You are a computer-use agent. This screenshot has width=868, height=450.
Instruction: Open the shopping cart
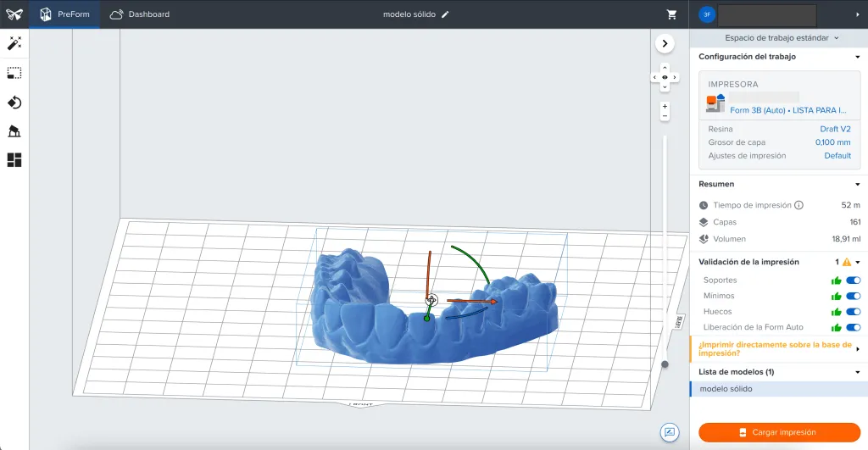point(671,14)
